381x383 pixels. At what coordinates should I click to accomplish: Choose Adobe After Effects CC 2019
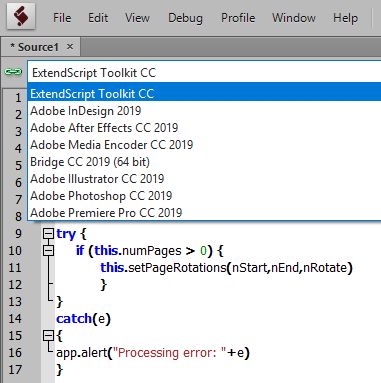click(x=204, y=128)
